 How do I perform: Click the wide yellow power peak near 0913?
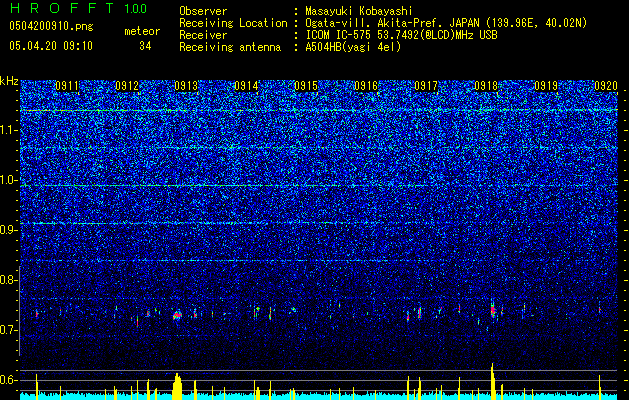coord(177,386)
